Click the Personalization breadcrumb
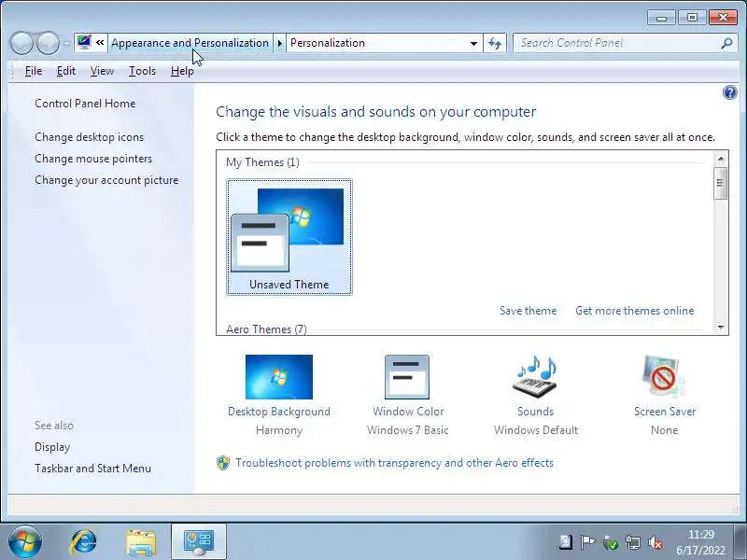This screenshot has height=560, width=747. (x=328, y=43)
